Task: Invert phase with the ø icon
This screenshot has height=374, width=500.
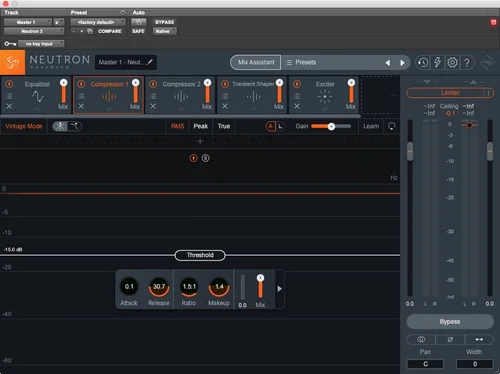Action: pyautogui.click(x=450, y=339)
